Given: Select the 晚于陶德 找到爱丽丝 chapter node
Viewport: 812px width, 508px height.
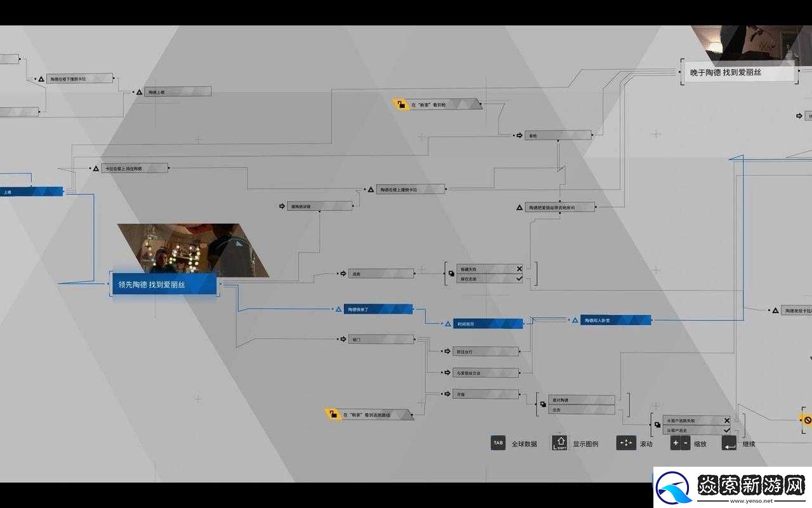Looking at the screenshot, I should pos(738,72).
